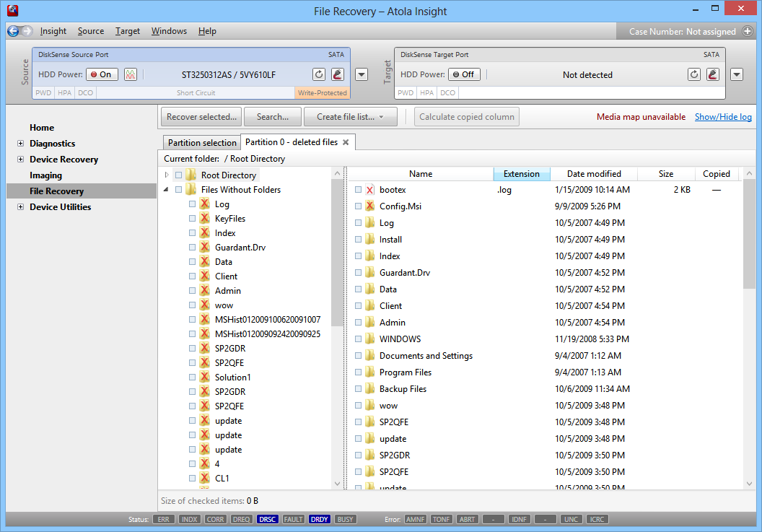The width and height of the screenshot is (762, 532).
Task: Click the Files Without Folders folder icon
Action: click(x=191, y=190)
